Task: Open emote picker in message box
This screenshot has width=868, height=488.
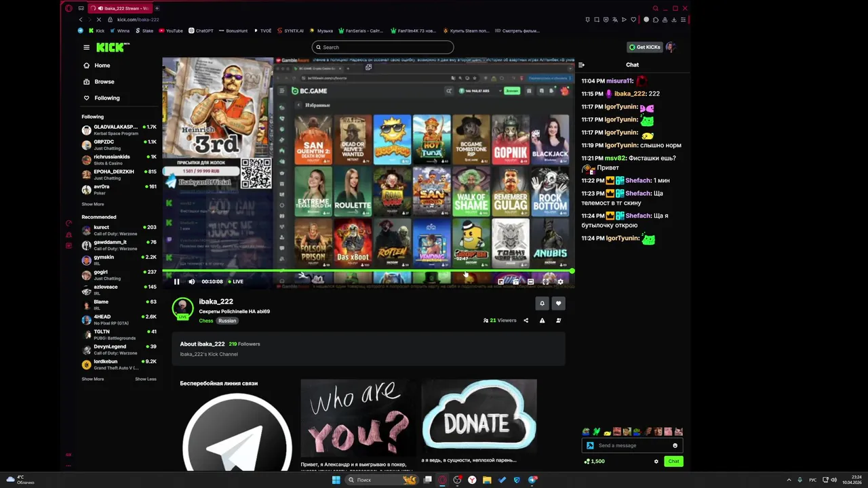Action: click(675, 445)
